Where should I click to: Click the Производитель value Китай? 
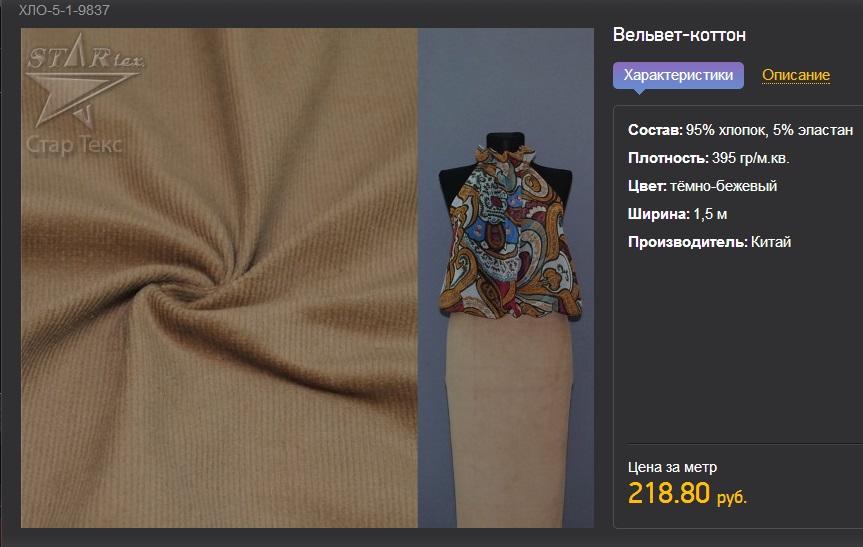771,242
